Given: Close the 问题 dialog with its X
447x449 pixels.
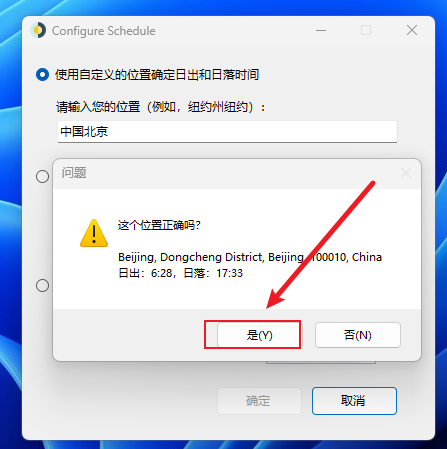Looking at the screenshot, I should click(406, 173).
